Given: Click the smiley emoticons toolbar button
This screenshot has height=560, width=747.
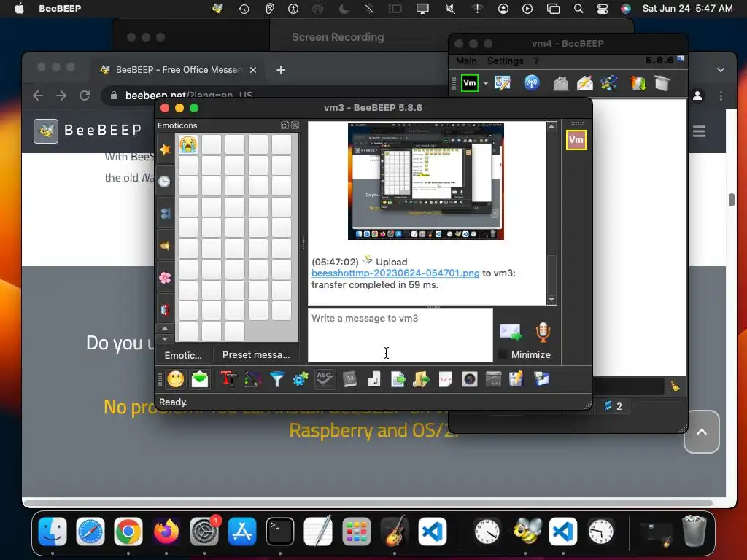Looking at the screenshot, I should [175, 379].
